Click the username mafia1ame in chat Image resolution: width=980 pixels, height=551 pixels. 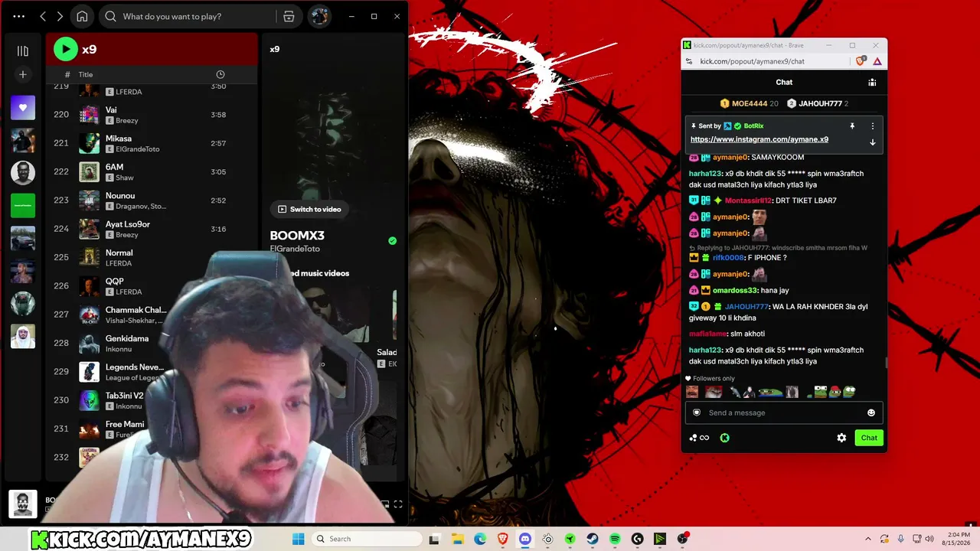click(707, 334)
